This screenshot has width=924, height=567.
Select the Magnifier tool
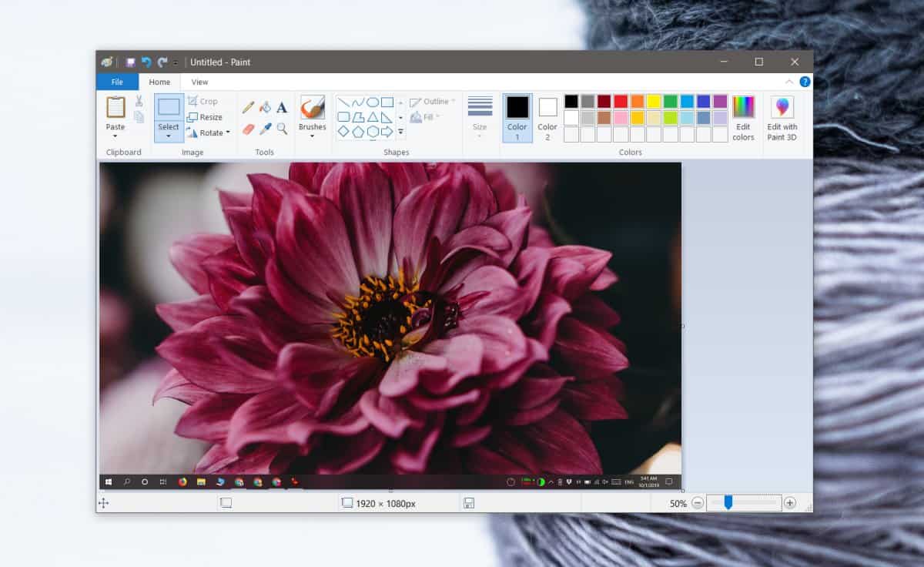[282, 129]
